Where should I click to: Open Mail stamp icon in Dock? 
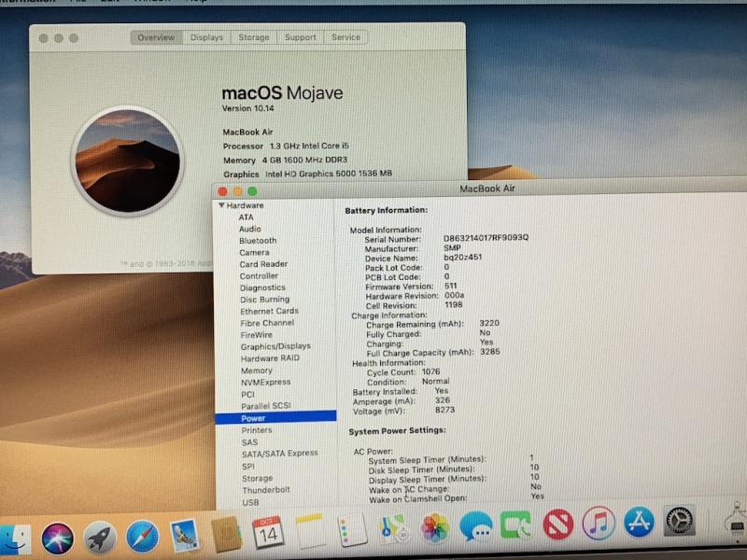point(185,535)
